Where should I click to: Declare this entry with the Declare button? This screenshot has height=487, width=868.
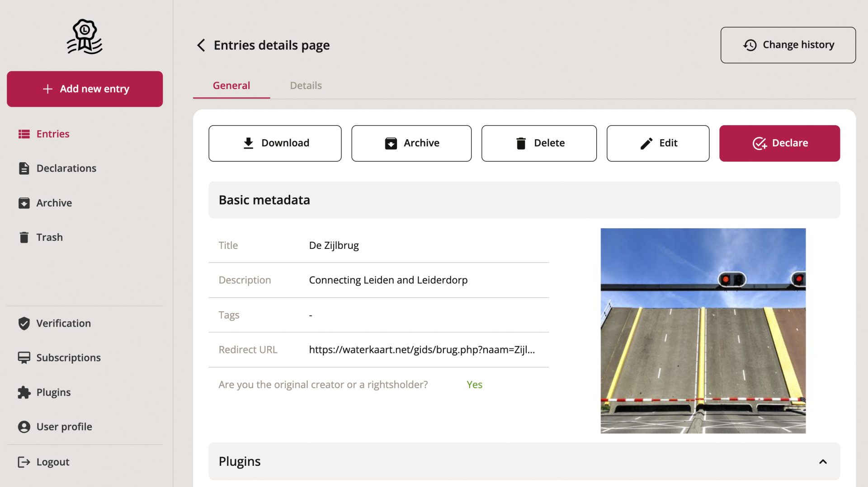tap(779, 143)
